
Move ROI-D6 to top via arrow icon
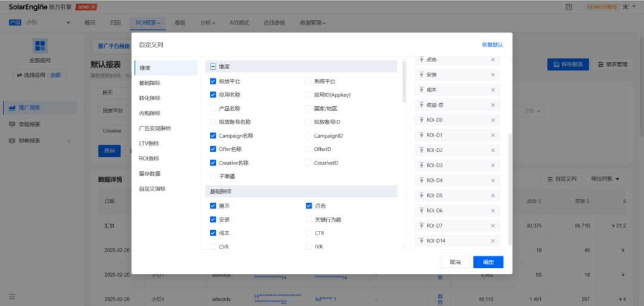coord(421,211)
